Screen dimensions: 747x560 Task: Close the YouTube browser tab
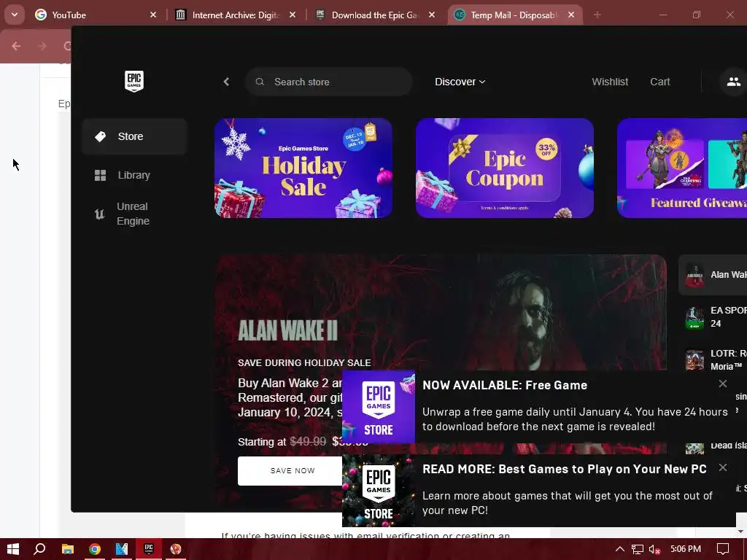tap(153, 15)
